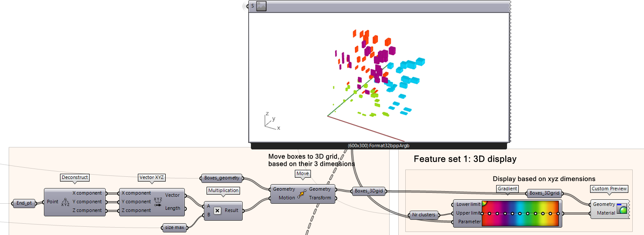Image resolution: width=644 pixels, height=235 pixels.
Task: Click the Length output label
Action: pyautogui.click(x=173, y=208)
